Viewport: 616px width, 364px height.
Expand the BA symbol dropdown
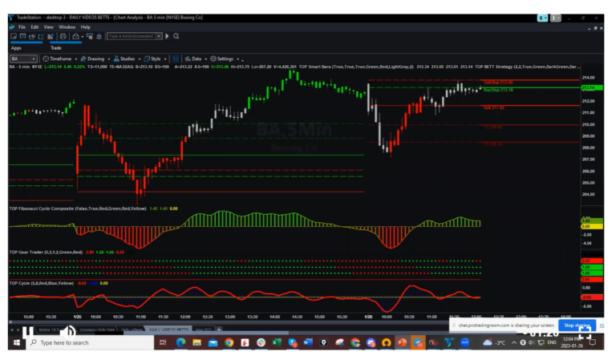[x=23, y=59]
